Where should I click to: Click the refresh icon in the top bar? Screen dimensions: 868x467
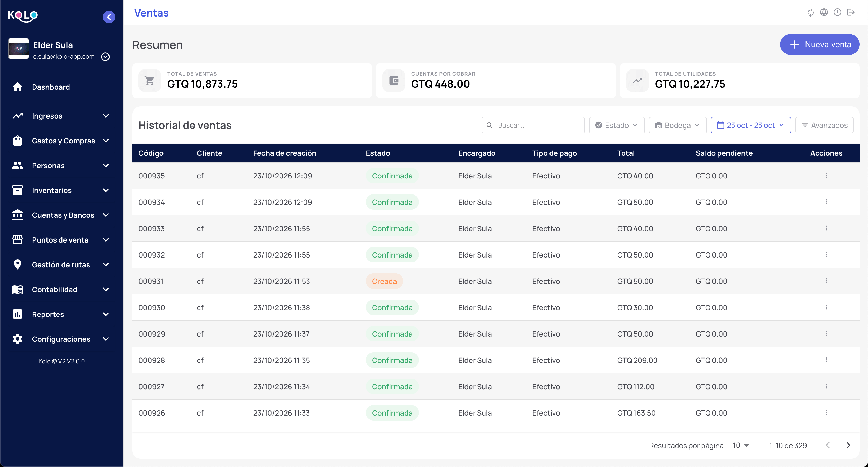coord(810,12)
